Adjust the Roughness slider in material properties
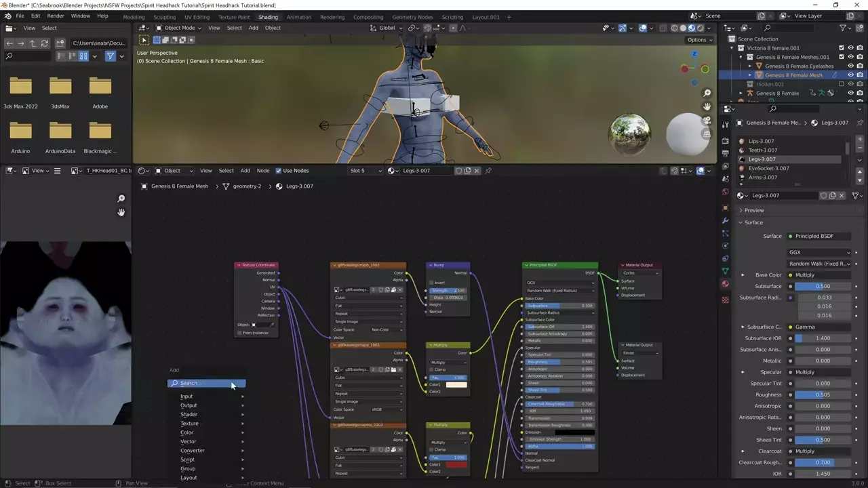 click(823, 394)
